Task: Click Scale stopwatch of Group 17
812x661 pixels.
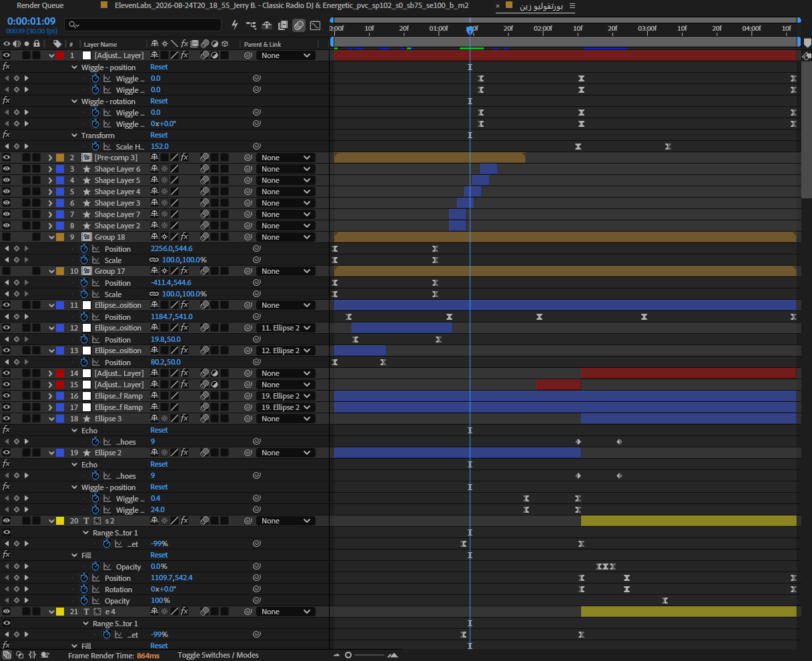Action: click(x=84, y=294)
